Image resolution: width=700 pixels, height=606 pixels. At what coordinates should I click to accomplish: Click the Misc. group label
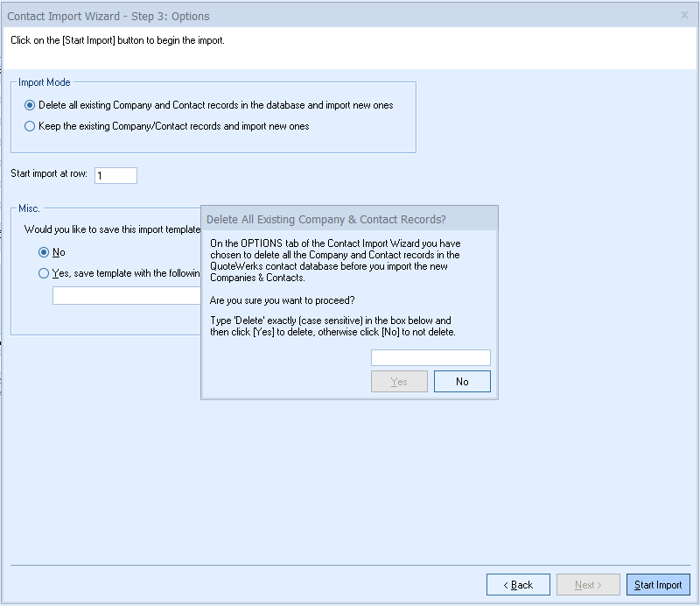pyautogui.click(x=30, y=208)
